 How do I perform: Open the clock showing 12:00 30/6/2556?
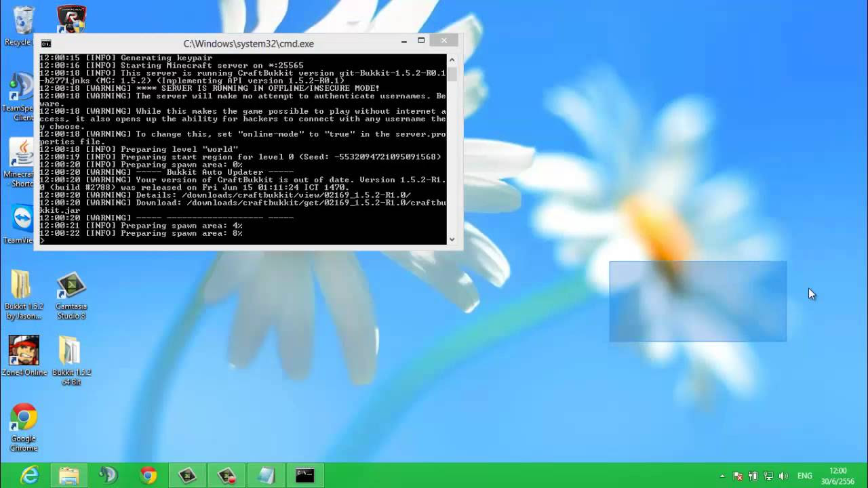(838, 476)
